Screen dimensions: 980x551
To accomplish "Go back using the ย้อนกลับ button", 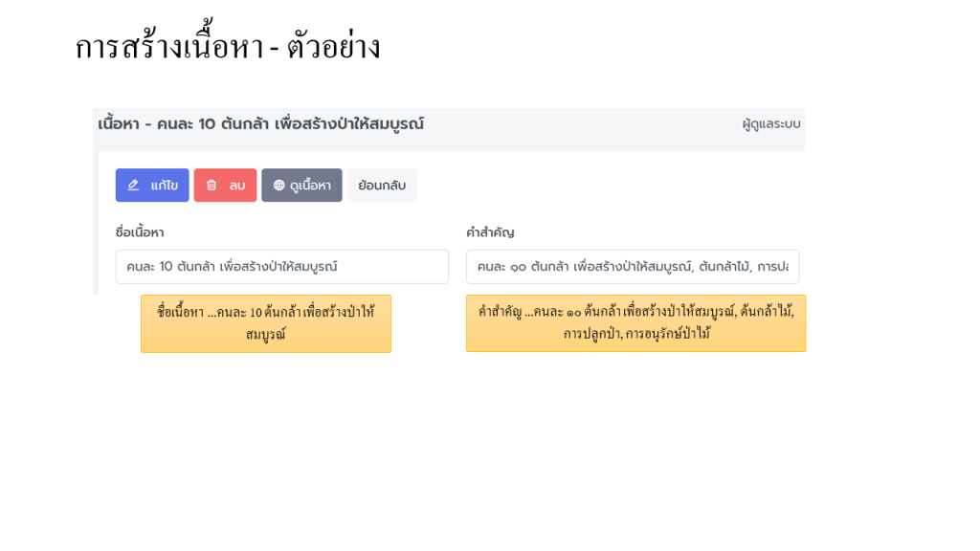I will coord(381,186).
